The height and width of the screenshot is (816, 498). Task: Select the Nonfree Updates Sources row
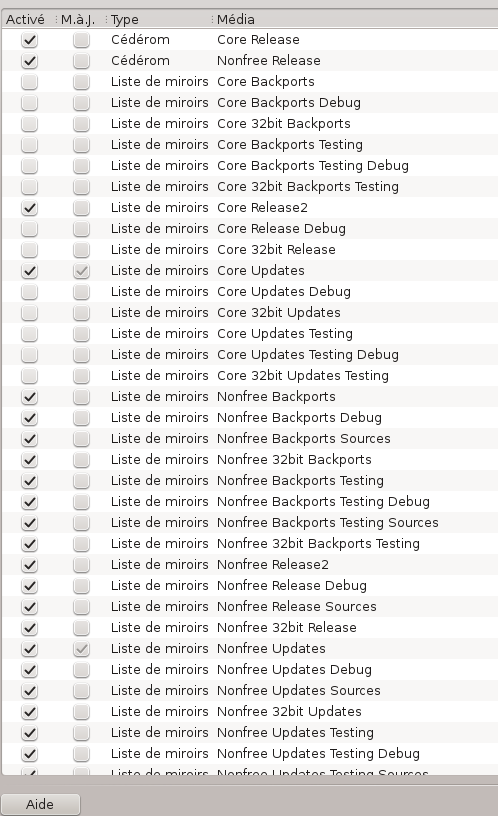(x=250, y=691)
